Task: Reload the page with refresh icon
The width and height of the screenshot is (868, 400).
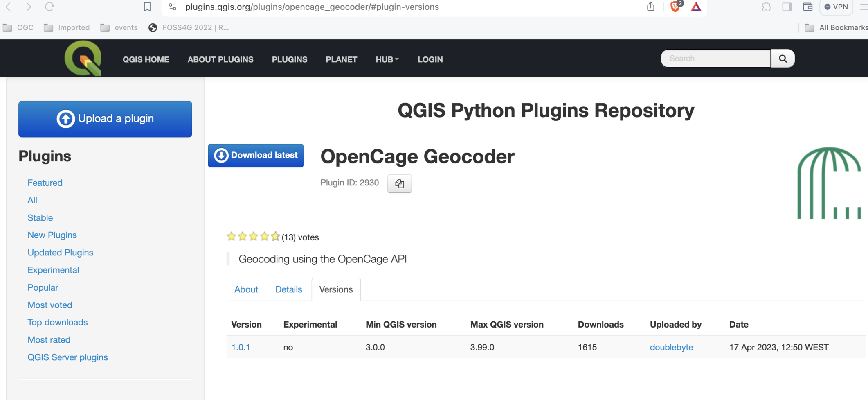Action: 49,7
